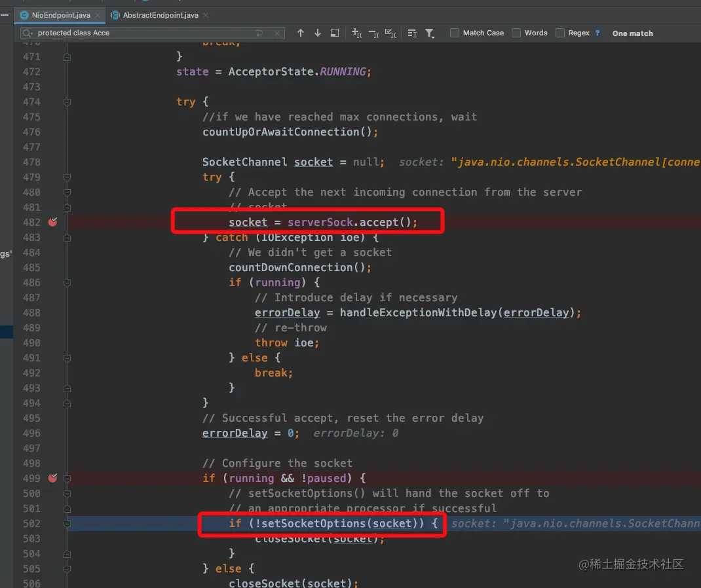Toggle multiline search mode icon

click(x=412, y=33)
